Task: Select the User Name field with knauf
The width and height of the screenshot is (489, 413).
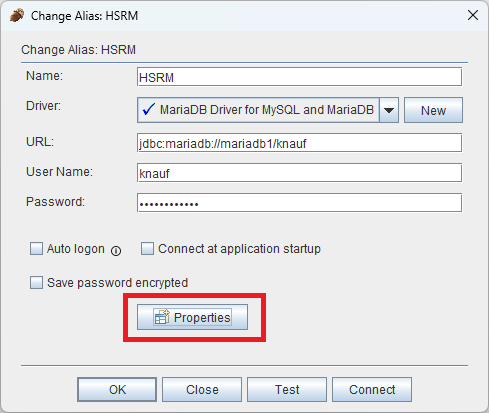Action: click(299, 173)
